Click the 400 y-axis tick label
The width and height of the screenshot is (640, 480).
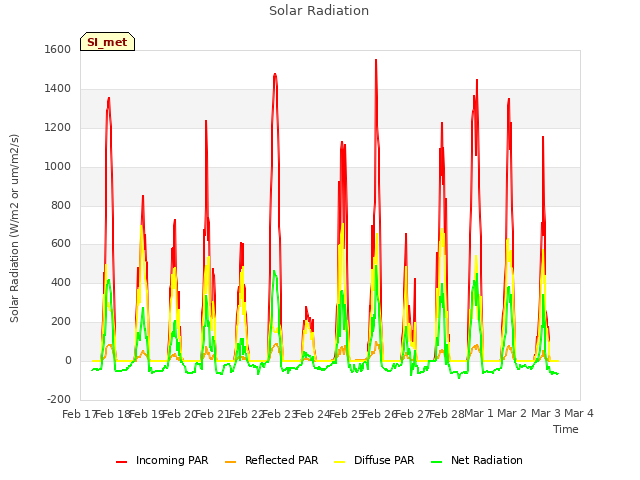point(61,282)
